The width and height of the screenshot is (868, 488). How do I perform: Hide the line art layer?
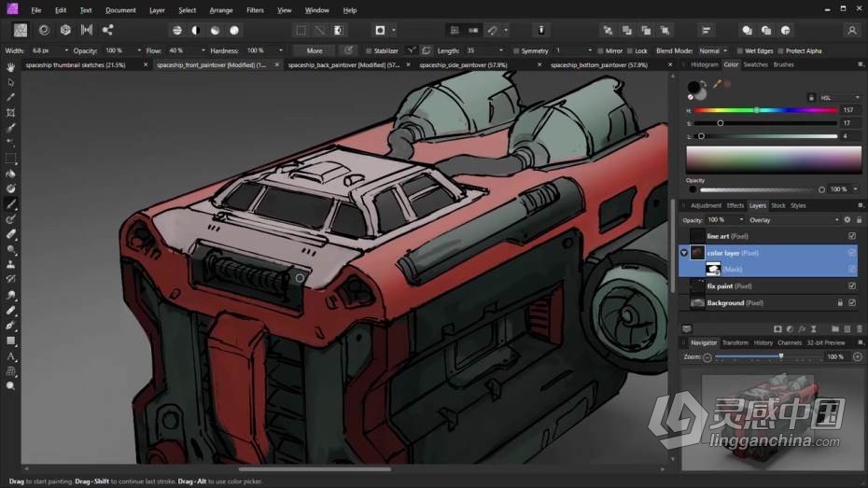852,236
